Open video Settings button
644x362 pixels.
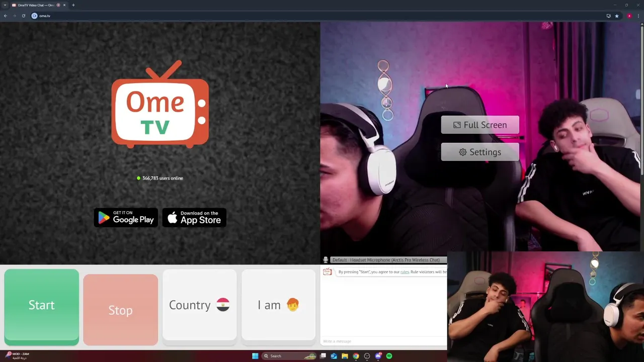(x=480, y=152)
